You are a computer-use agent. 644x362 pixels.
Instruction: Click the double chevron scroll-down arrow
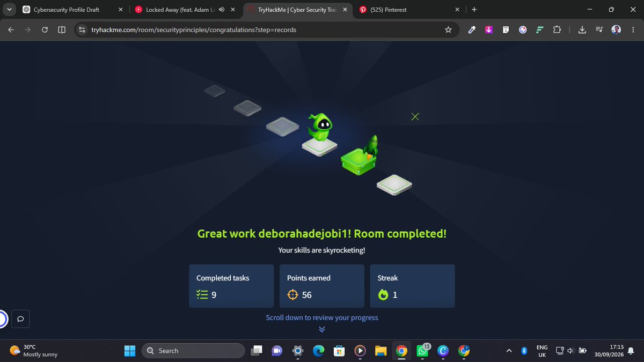(x=322, y=329)
